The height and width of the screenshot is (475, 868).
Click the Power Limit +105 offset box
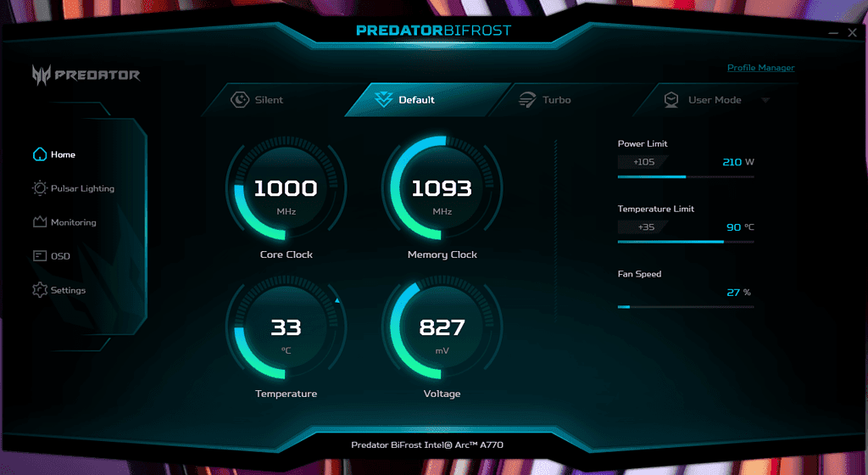643,161
